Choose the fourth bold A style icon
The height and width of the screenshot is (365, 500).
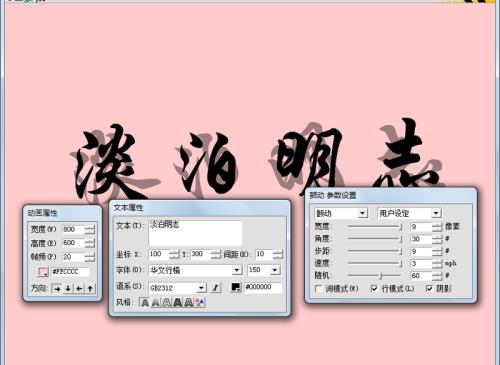pos(178,303)
